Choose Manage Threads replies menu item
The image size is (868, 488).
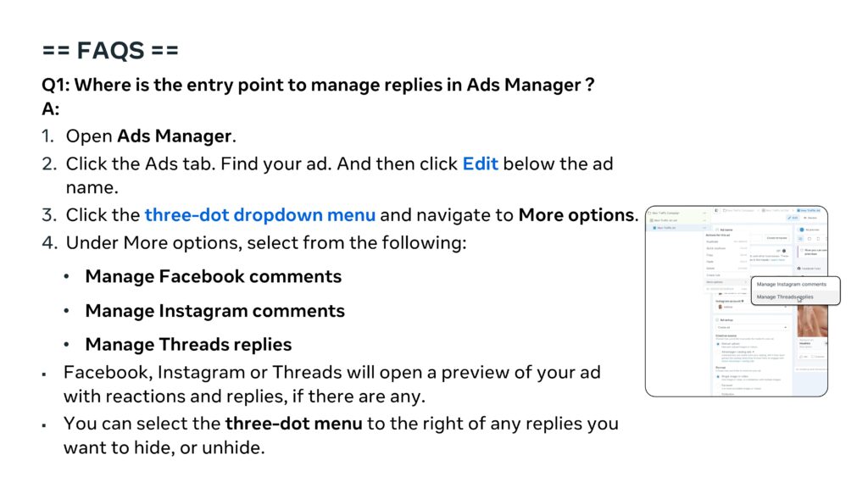click(784, 297)
